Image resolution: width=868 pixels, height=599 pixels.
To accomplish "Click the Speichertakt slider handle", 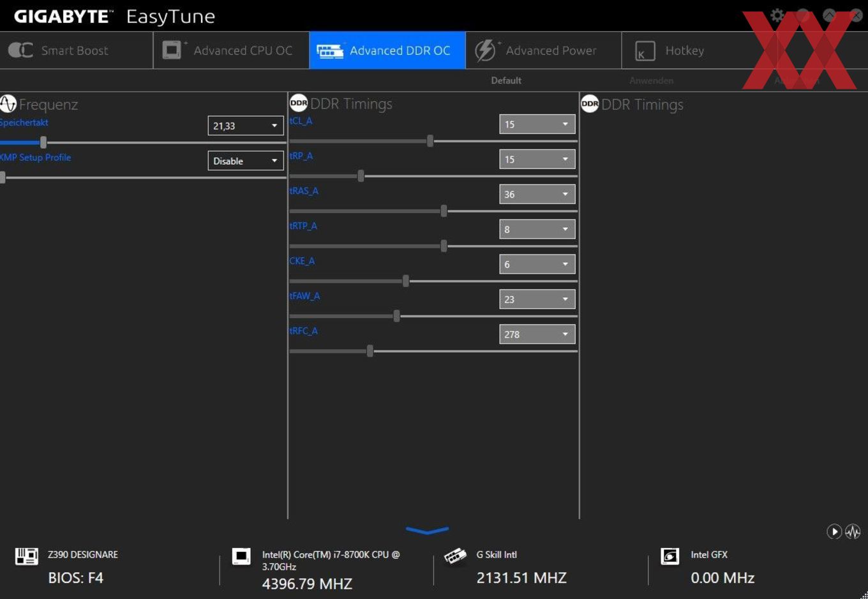I will point(43,142).
